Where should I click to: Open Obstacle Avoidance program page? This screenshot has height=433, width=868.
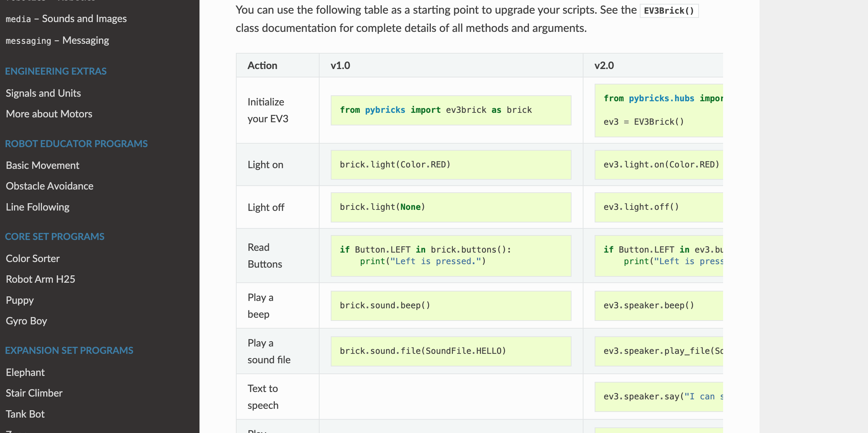[50, 186]
